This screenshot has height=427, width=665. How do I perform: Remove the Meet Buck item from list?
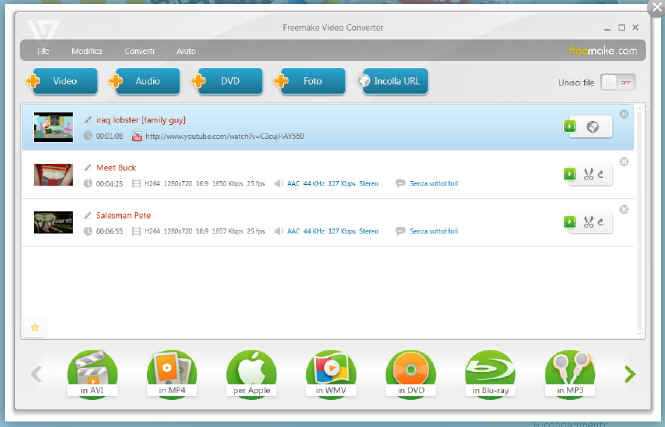pyautogui.click(x=624, y=162)
